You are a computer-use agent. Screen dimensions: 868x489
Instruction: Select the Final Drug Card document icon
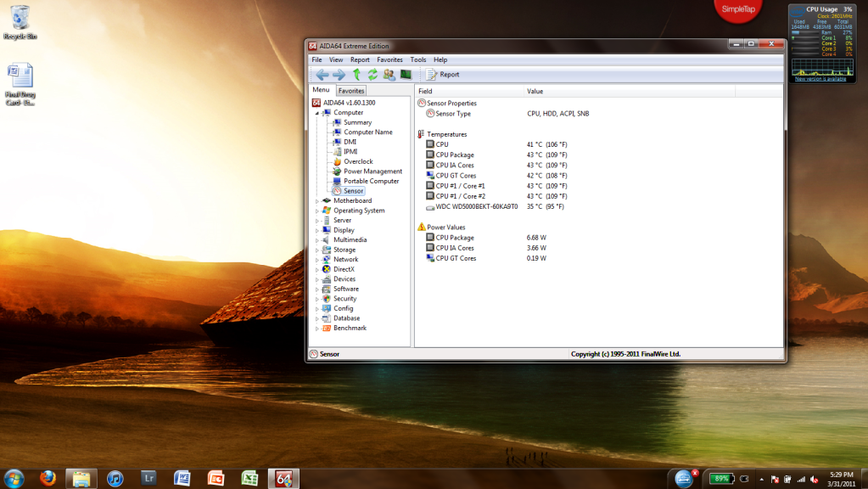pyautogui.click(x=20, y=85)
